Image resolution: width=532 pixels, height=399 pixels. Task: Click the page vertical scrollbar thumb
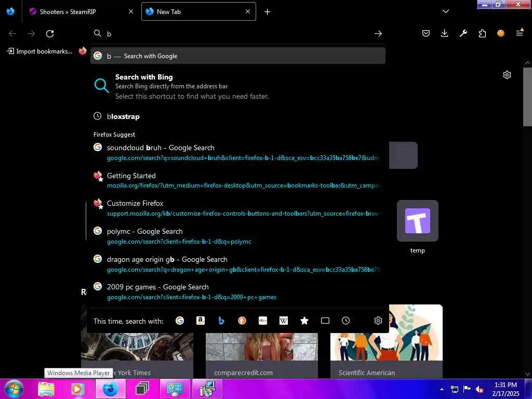(527, 97)
